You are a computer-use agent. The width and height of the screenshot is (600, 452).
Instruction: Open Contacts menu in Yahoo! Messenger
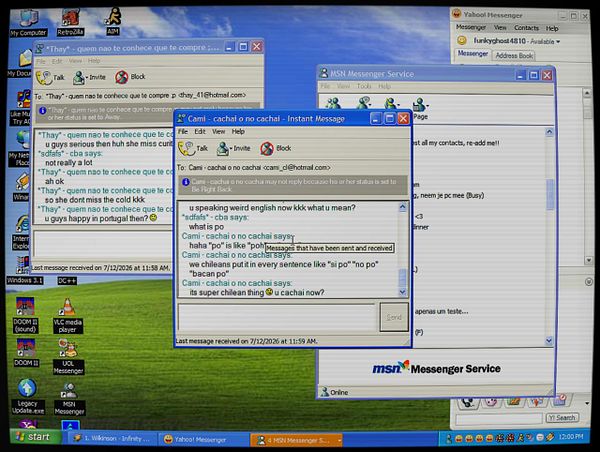tap(526, 28)
